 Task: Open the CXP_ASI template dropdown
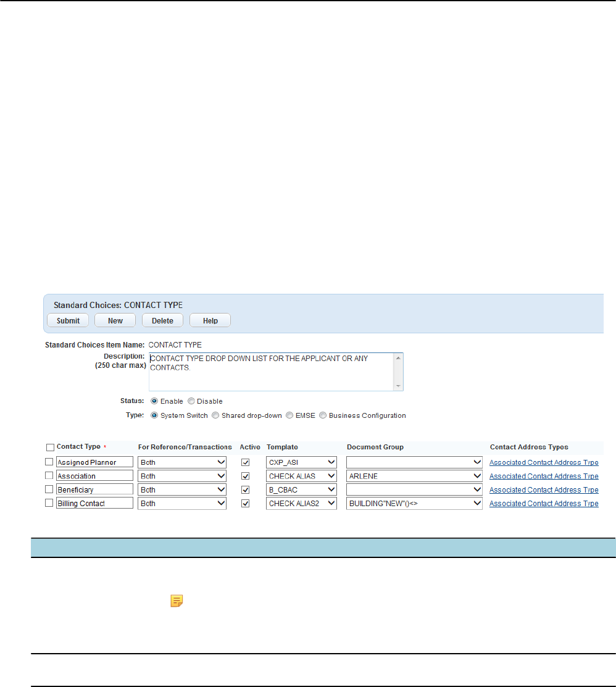click(x=301, y=462)
